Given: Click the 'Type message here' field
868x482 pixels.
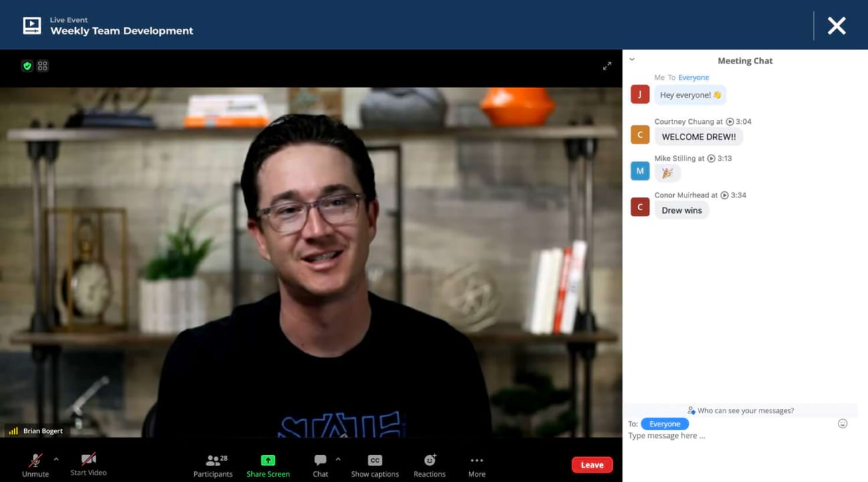Looking at the screenshot, I should (730, 436).
